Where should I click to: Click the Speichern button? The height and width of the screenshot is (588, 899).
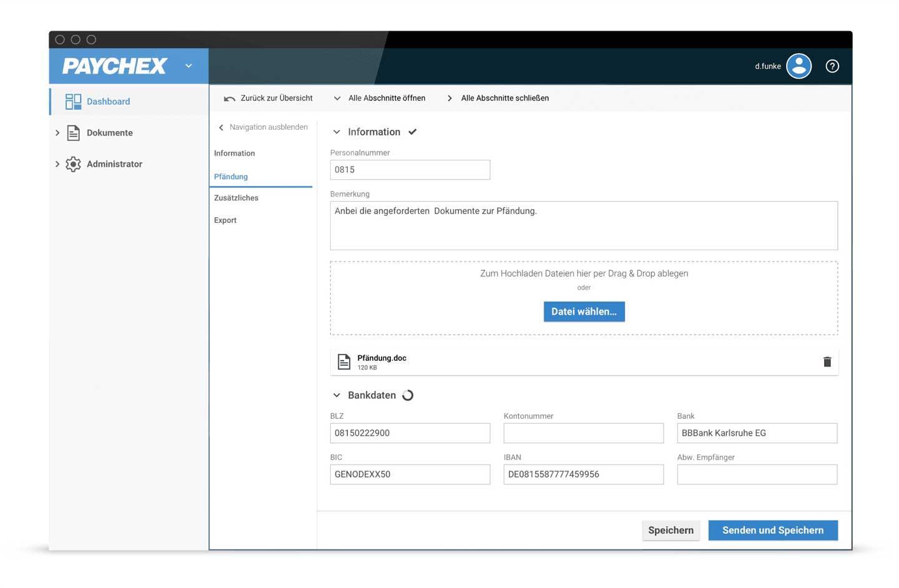click(671, 531)
